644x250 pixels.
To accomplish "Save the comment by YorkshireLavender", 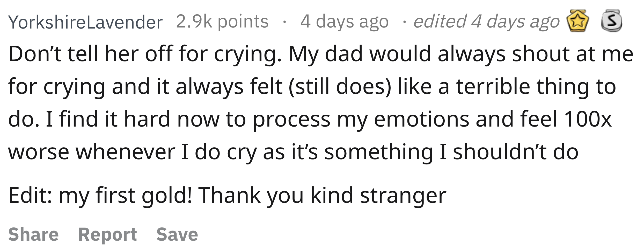I will point(177,234).
